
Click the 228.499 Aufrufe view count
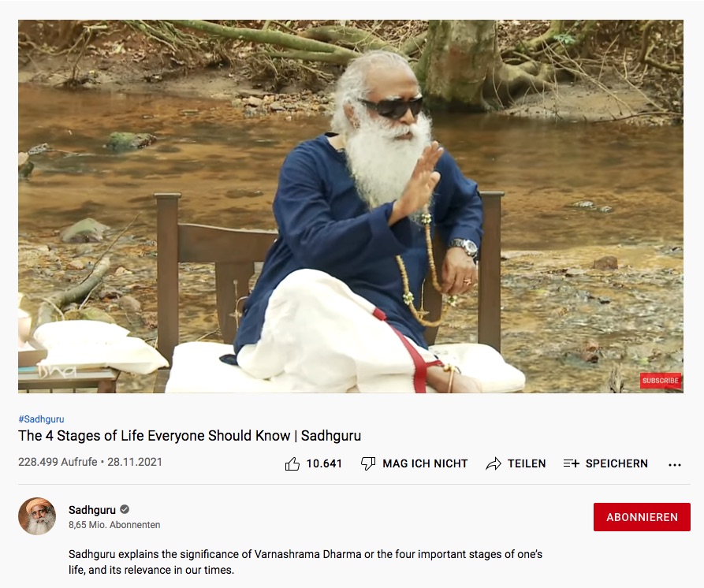click(58, 463)
